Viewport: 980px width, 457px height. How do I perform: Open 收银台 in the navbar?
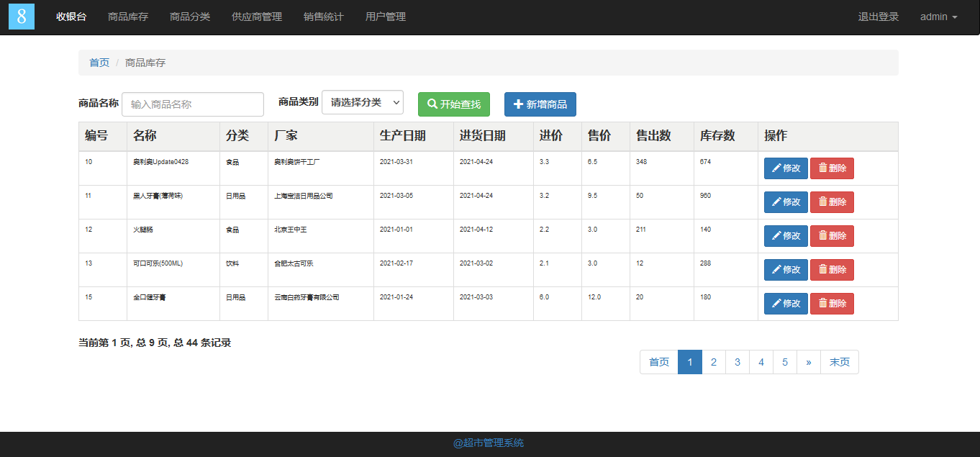click(x=71, y=17)
